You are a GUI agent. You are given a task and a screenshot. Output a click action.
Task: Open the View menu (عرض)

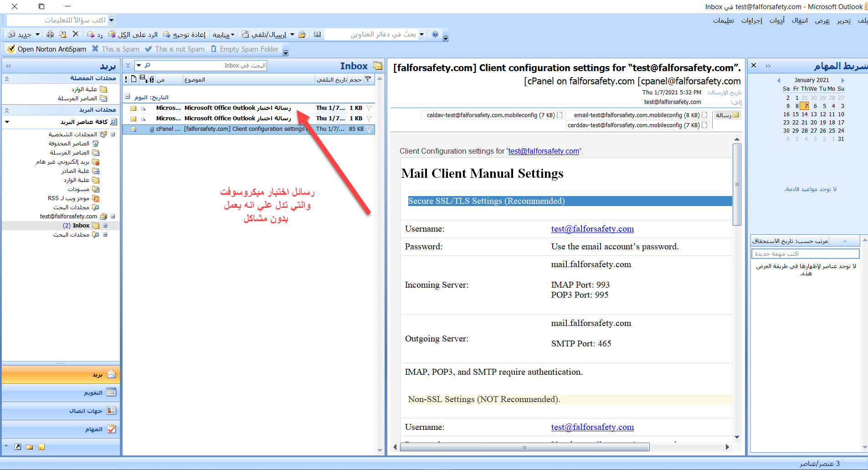click(x=822, y=21)
